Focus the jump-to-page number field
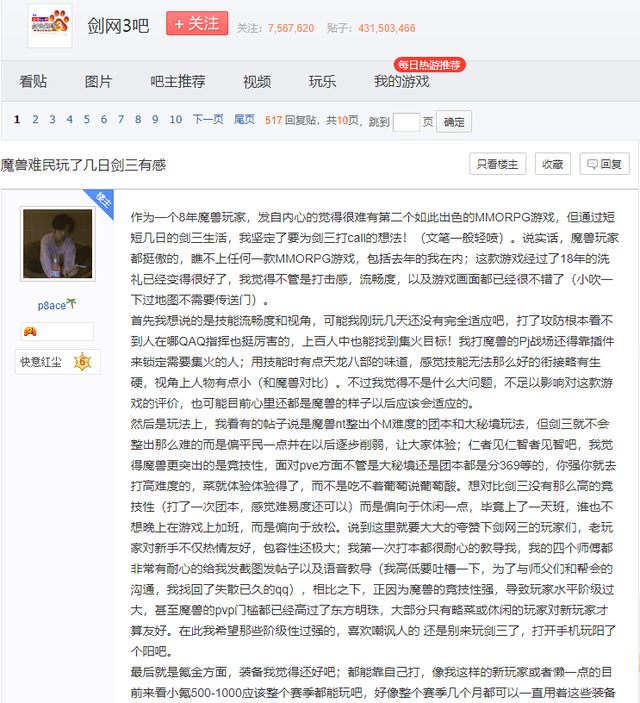640x703 pixels. (406, 122)
